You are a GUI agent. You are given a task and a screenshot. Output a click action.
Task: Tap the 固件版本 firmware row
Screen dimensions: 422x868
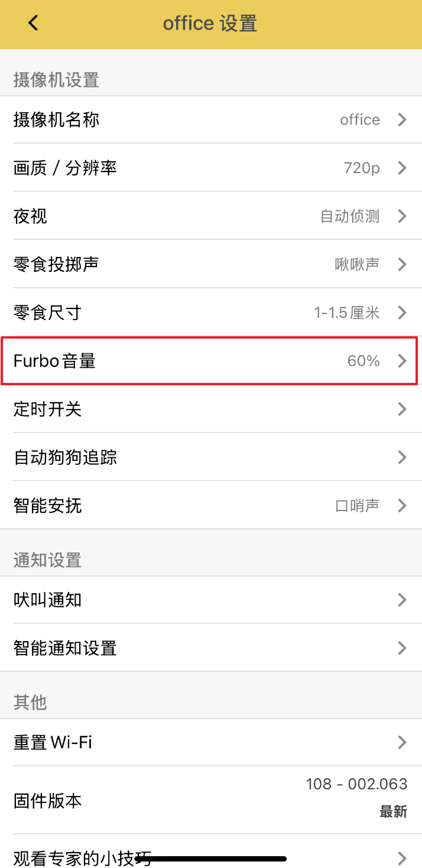tap(210, 801)
